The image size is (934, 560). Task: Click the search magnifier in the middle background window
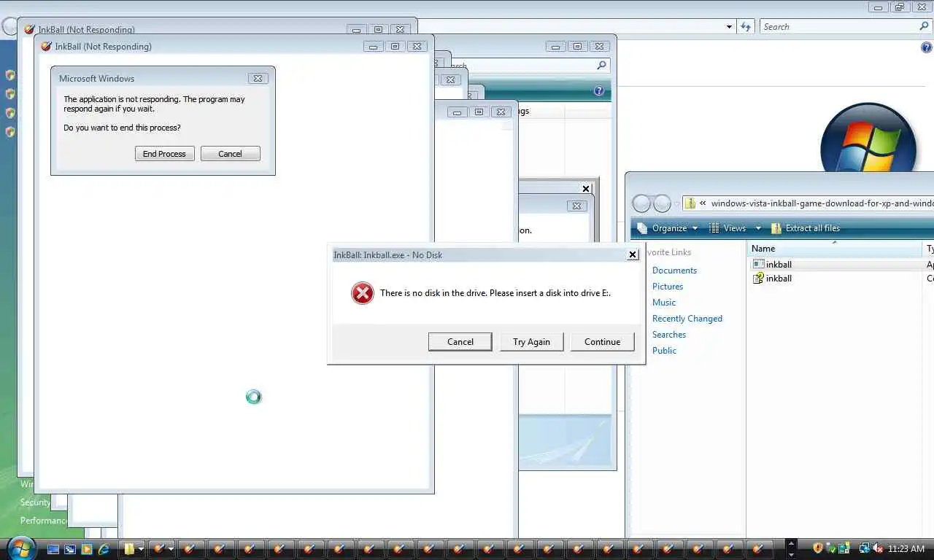point(601,66)
